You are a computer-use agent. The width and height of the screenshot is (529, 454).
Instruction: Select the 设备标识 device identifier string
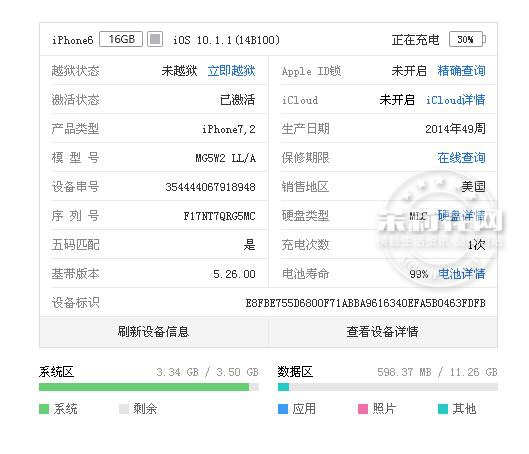pos(365,303)
